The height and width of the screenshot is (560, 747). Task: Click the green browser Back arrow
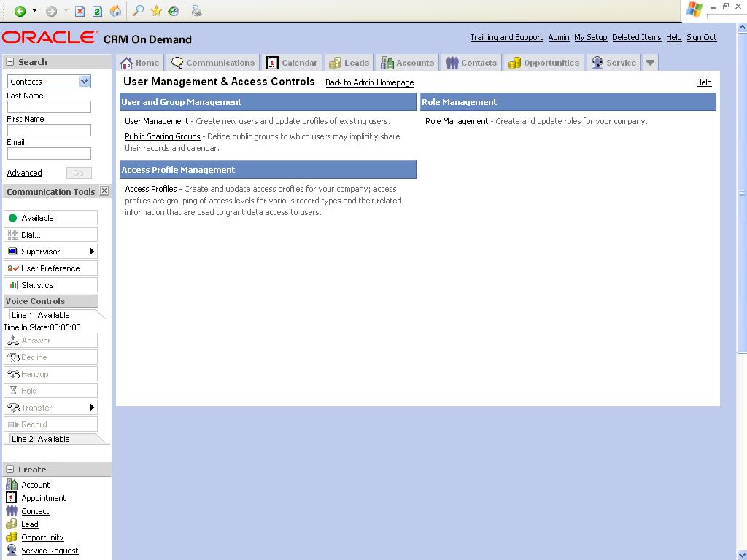tap(20, 11)
